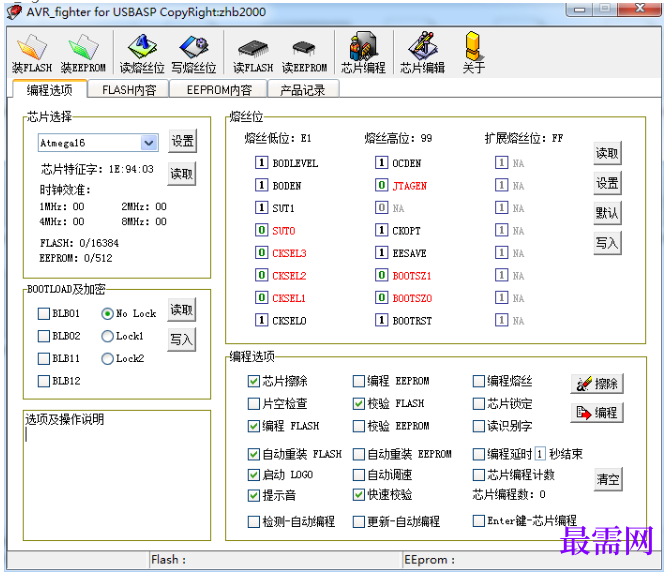Click the 写熔丝位 write fuse icon

tap(194, 53)
